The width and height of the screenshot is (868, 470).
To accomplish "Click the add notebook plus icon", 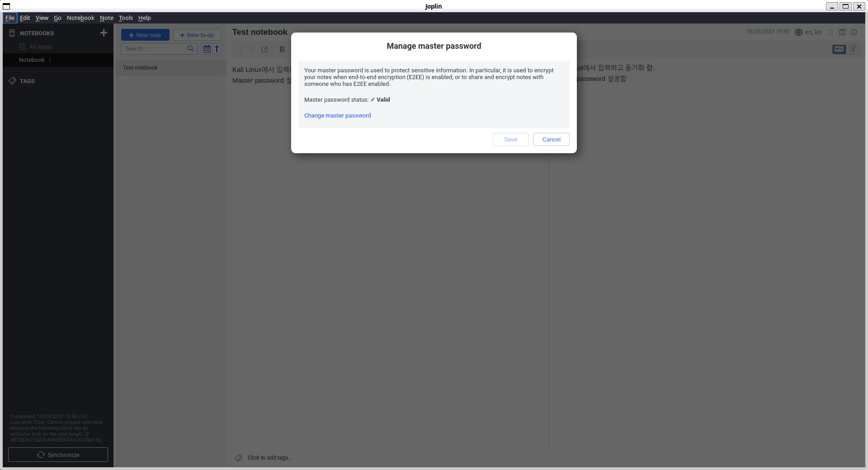I will click(x=104, y=33).
